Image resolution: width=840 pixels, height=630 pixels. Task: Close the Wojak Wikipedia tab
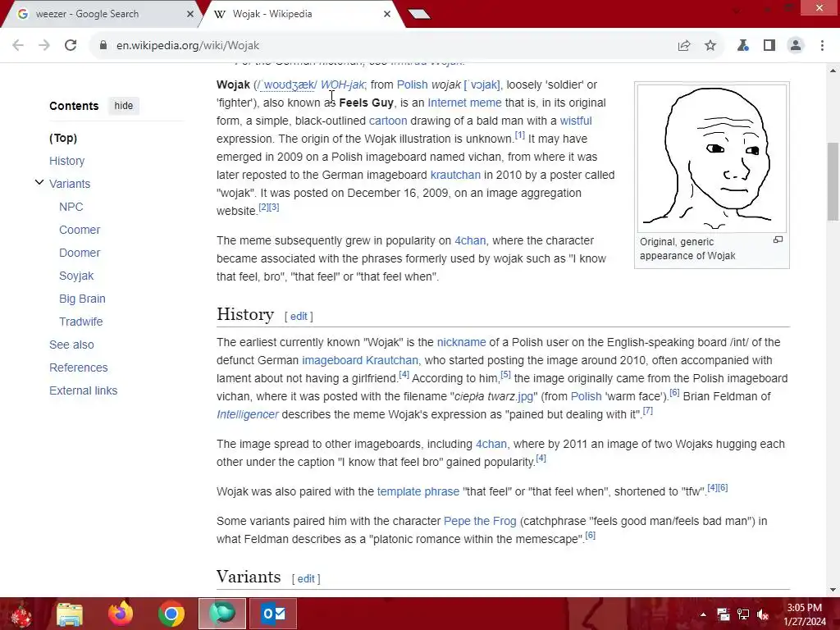click(387, 14)
